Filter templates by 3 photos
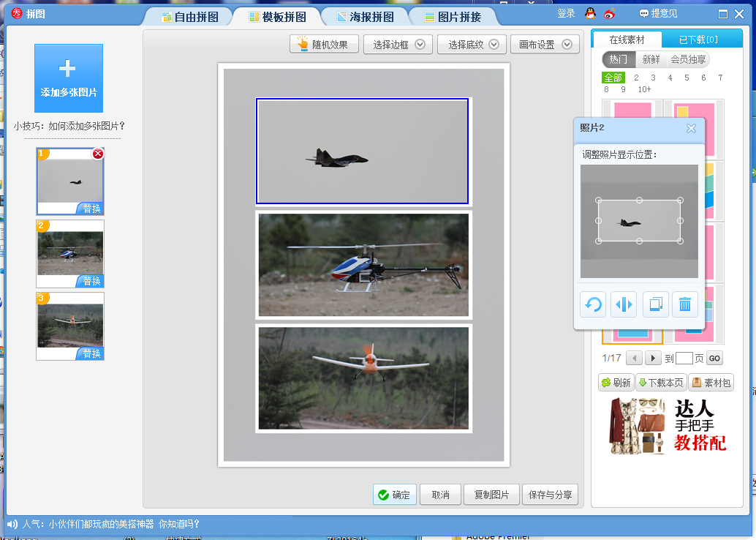Viewport: 756px width, 540px height. [x=654, y=78]
